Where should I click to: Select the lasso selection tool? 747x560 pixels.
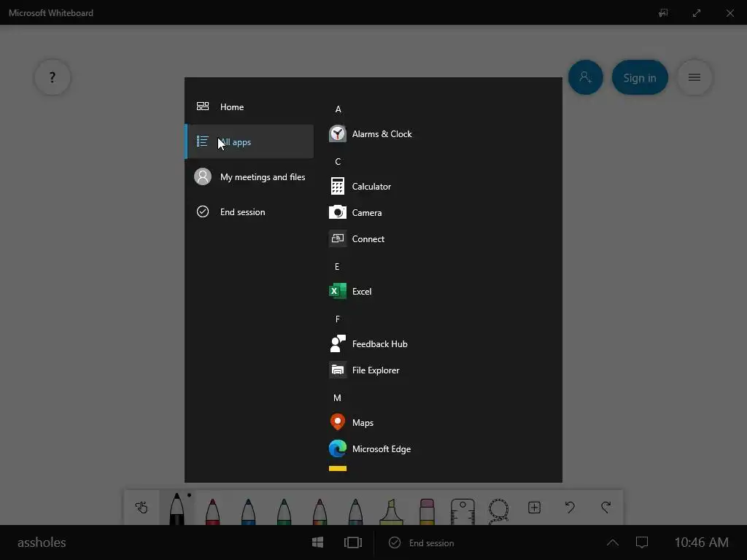(x=498, y=511)
